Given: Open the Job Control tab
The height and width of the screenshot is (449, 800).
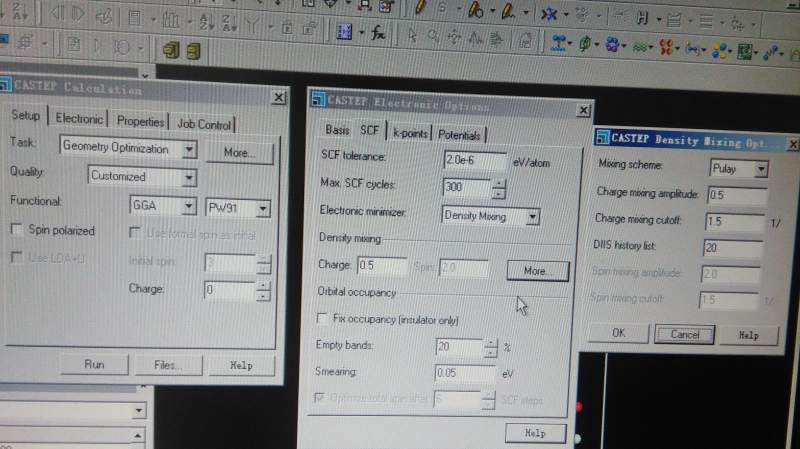Looking at the screenshot, I should pyautogui.click(x=204, y=124).
